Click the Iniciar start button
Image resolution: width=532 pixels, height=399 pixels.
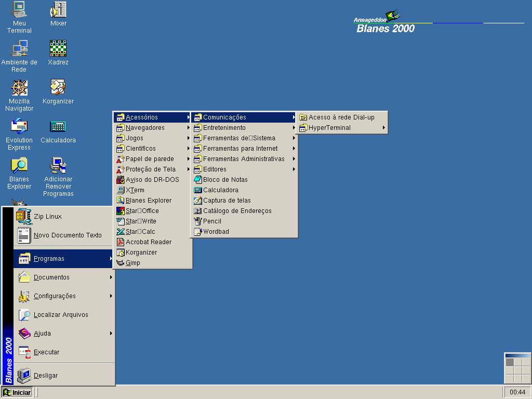point(17,393)
